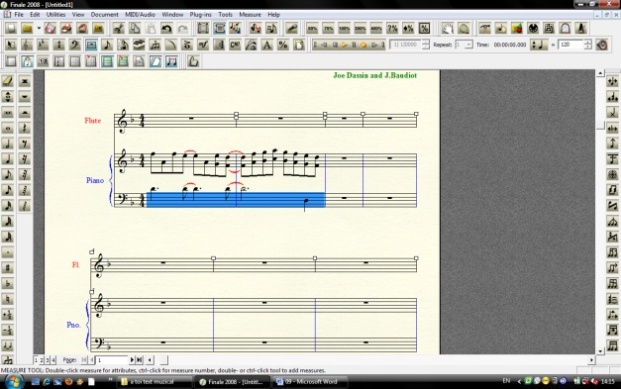The height and width of the screenshot is (389, 621).
Task: Choose the whole note duration
Action: pos(8,128)
